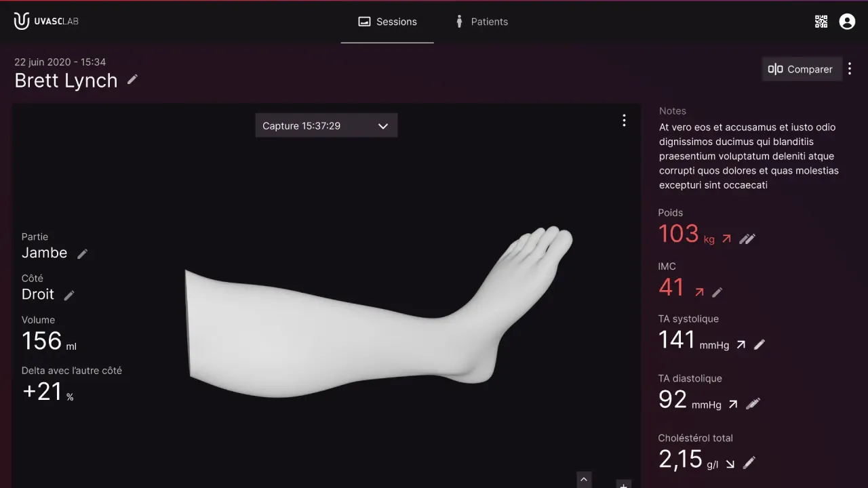Edit the Partie Jambe field
This screenshot has height=488, width=868.
click(x=82, y=253)
